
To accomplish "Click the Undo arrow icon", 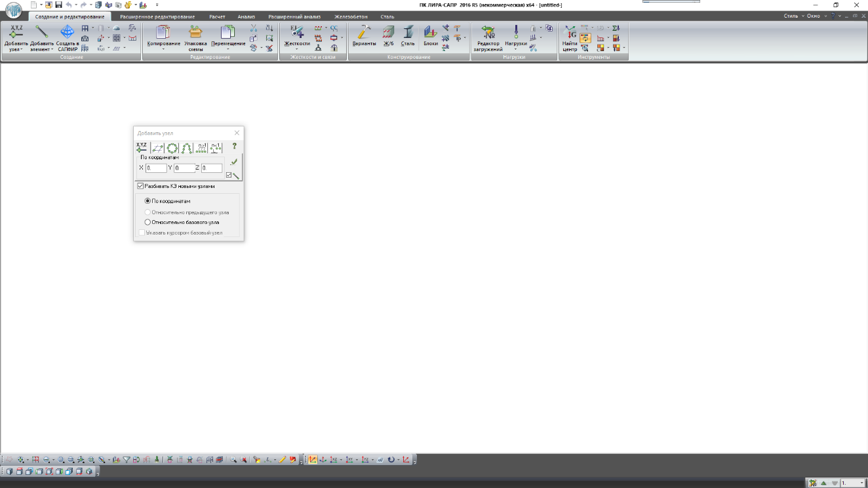I will [x=69, y=5].
